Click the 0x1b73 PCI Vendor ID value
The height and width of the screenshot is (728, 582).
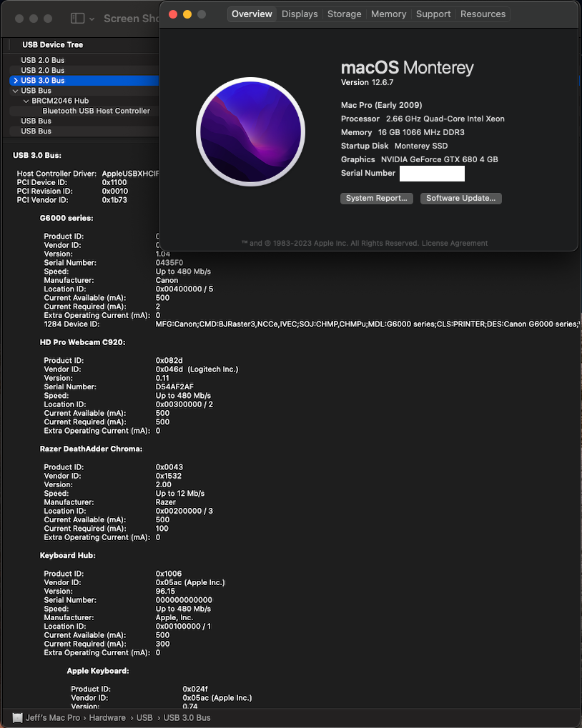pyautogui.click(x=114, y=200)
